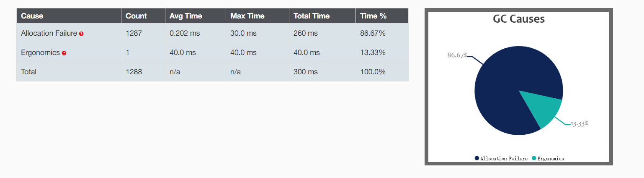The width and height of the screenshot is (644, 178).
Task: Toggle Allocation Failure series via legend label
Action: (504, 159)
